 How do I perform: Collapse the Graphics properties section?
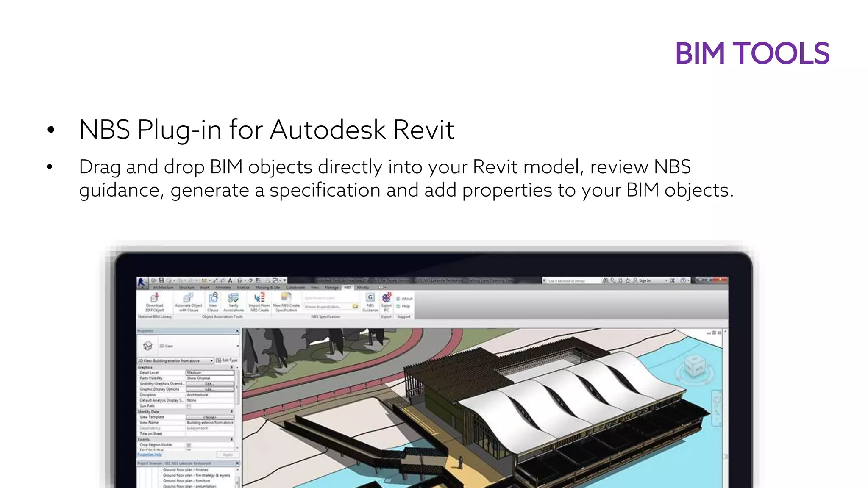pyautogui.click(x=232, y=367)
